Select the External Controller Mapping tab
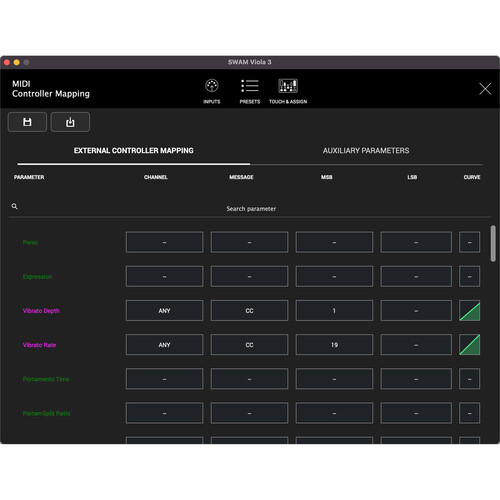 (x=133, y=151)
